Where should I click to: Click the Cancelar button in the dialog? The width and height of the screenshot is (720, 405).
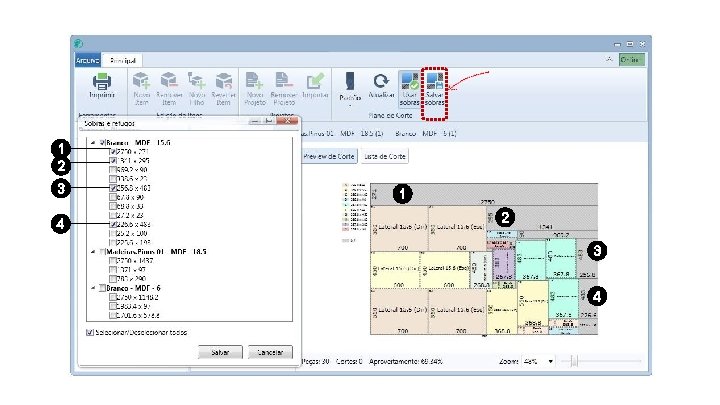[270, 352]
